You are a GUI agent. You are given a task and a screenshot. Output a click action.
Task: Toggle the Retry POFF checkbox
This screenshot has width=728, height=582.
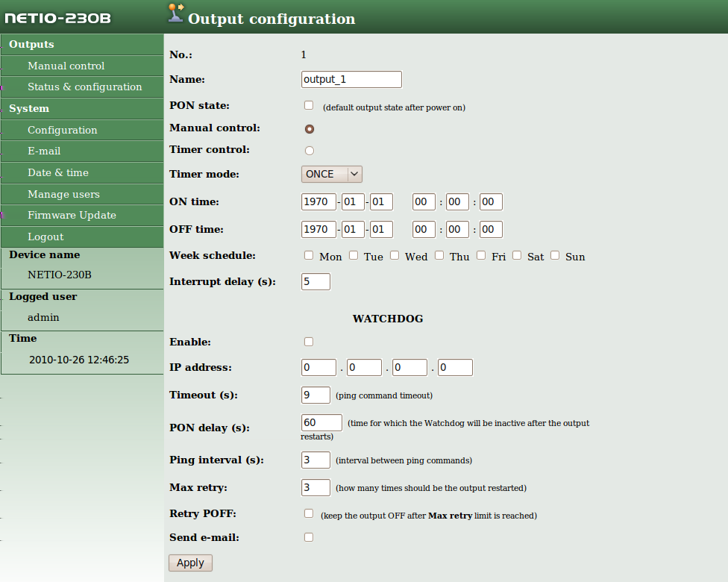click(309, 513)
